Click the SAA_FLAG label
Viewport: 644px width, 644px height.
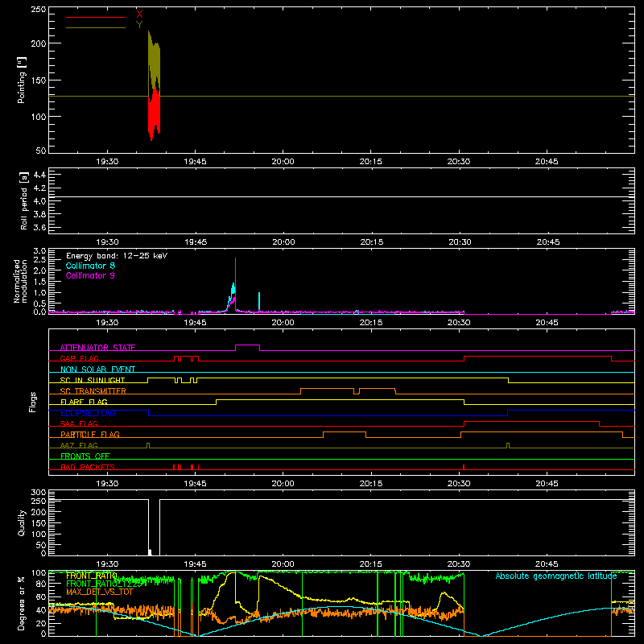(x=79, y=423)
